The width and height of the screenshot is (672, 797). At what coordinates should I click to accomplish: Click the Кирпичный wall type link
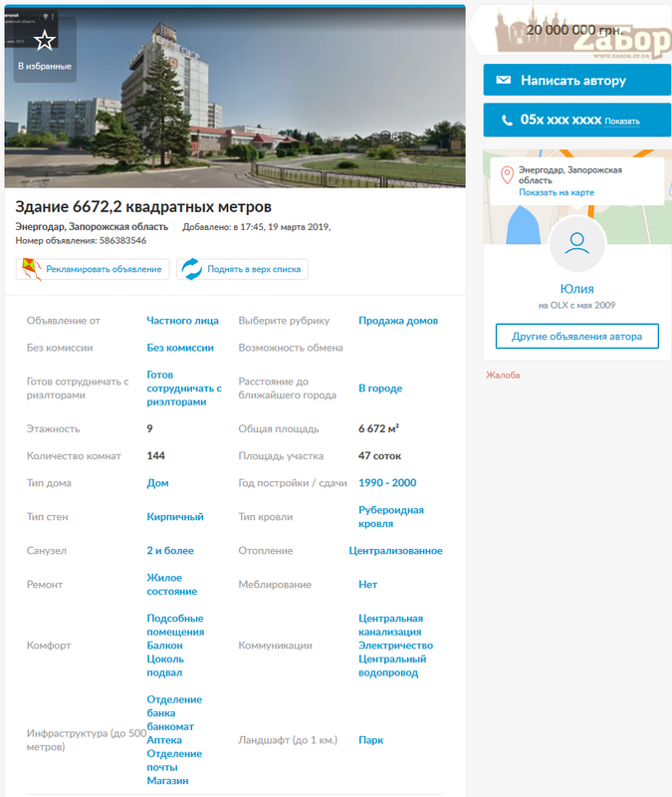click(175, 517)
